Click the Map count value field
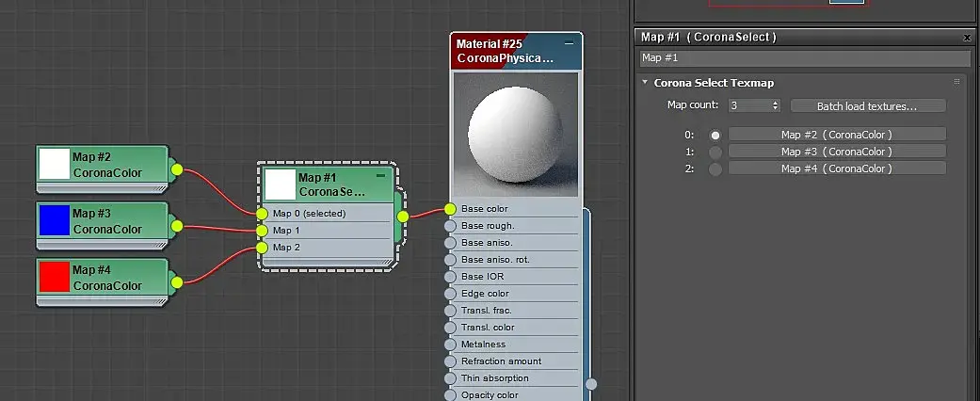980x401 pixels. (x=750, y=105)
